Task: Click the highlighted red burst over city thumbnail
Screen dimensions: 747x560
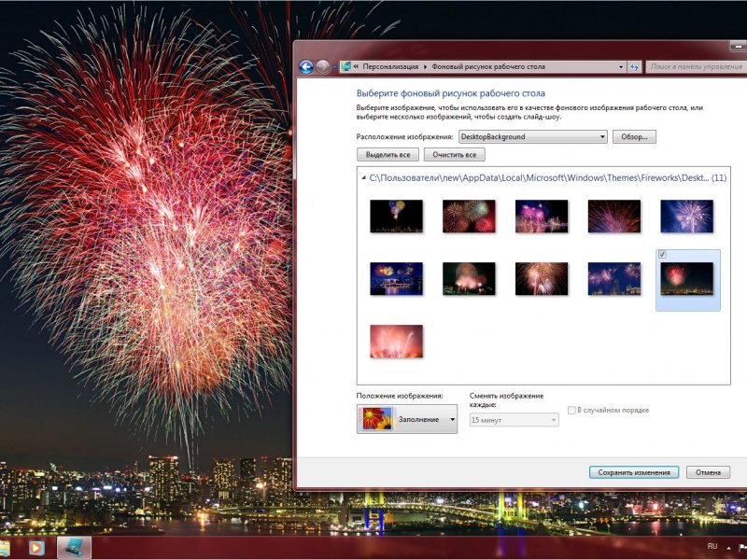Action: (687, 278)
